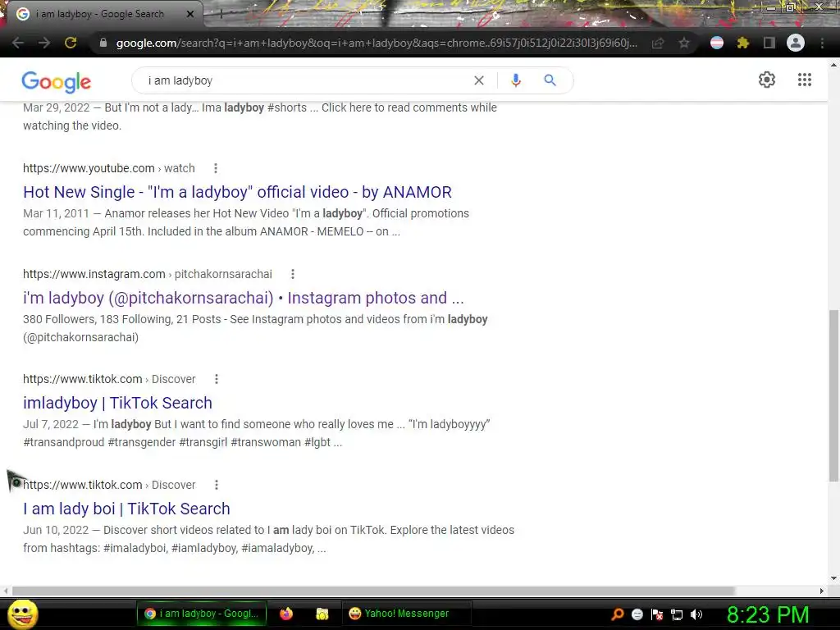Open options for the Instagram result
This screenshot has width=840, height=630.
coord(293,274)
